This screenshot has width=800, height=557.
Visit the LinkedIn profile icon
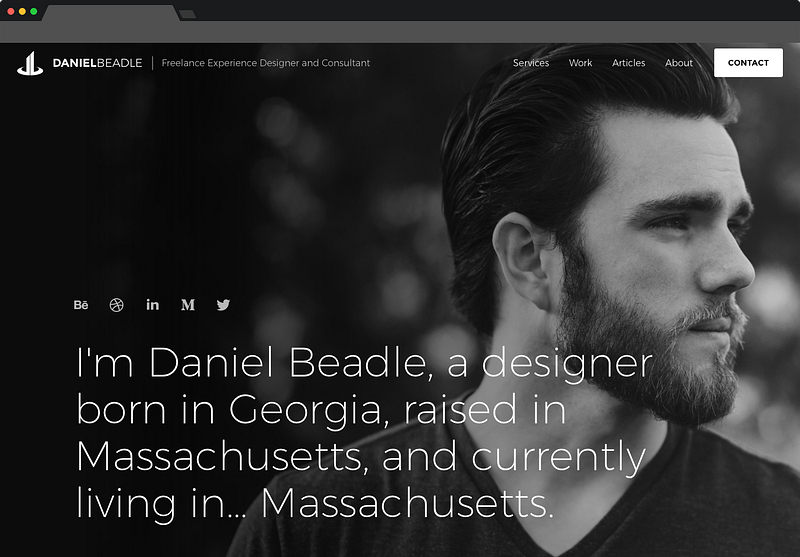[x=152, y=305]
